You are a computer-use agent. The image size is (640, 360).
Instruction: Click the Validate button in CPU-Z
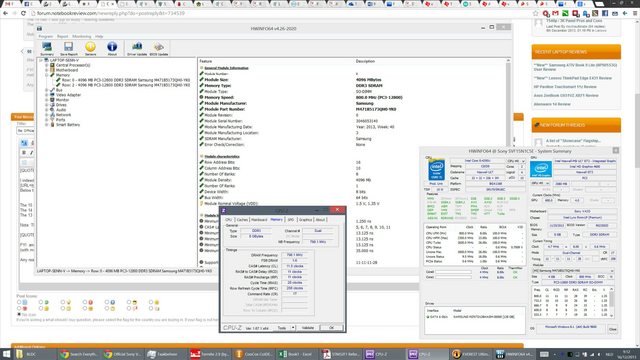[x=308, y=328]
